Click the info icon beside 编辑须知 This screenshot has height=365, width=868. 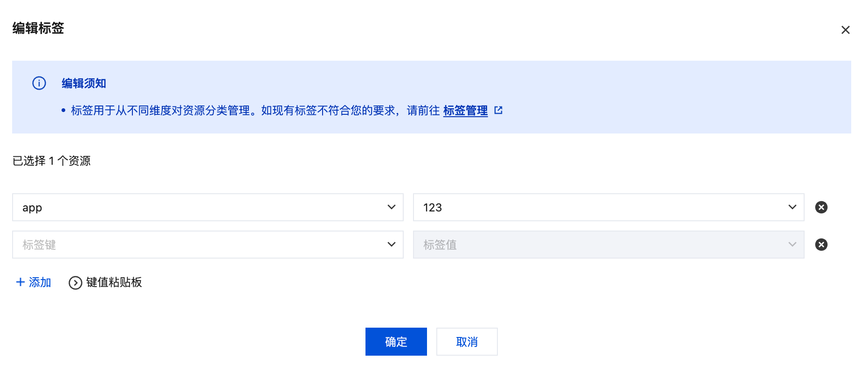pos(39,83)
